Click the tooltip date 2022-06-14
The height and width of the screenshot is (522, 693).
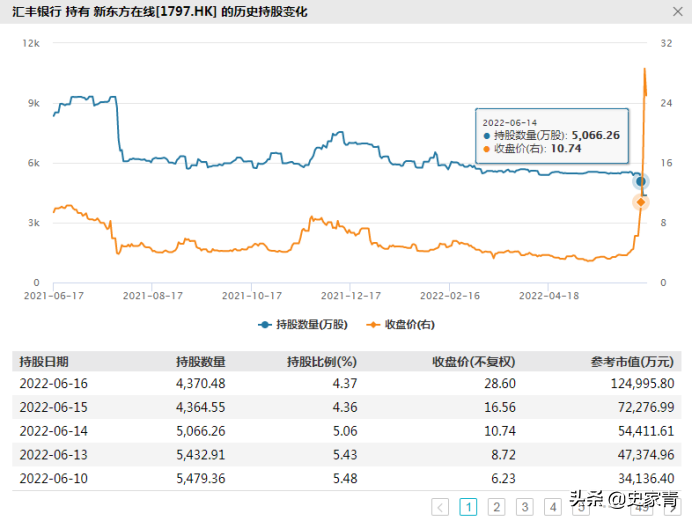510,122
